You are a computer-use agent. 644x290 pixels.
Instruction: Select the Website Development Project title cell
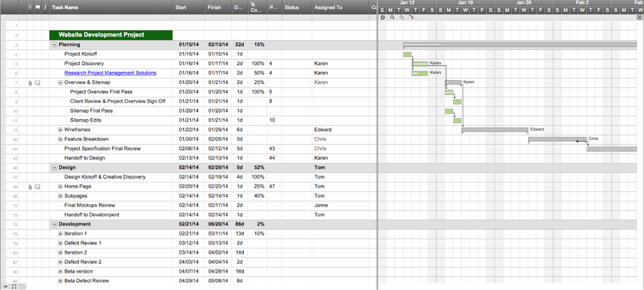pyautogui.click(x=111, y=35)
